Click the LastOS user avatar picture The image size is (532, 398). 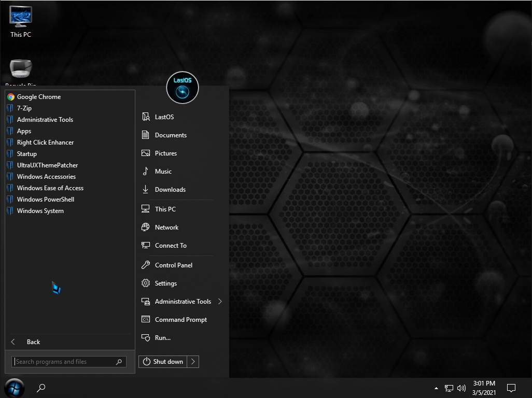pyautogui.click(x=183, y=88)
